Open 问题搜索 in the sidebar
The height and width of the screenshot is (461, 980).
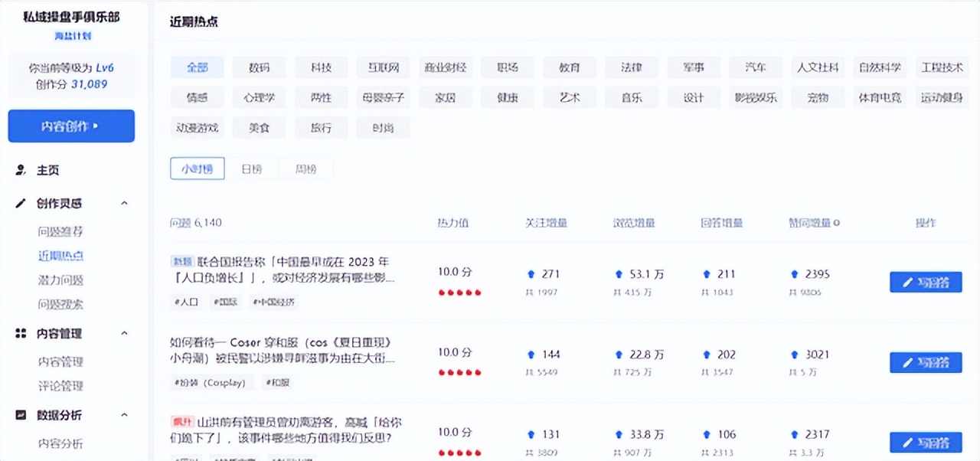tap(60, 304)
